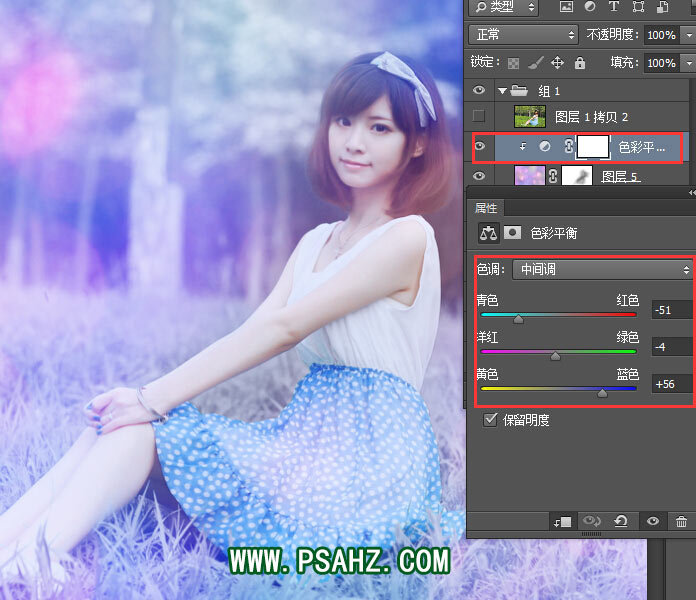Image resolution: width=696 pixels, height=600 pixels.
Task: Reset adjustment defaults with the reset icon
Action: point(621,521)
